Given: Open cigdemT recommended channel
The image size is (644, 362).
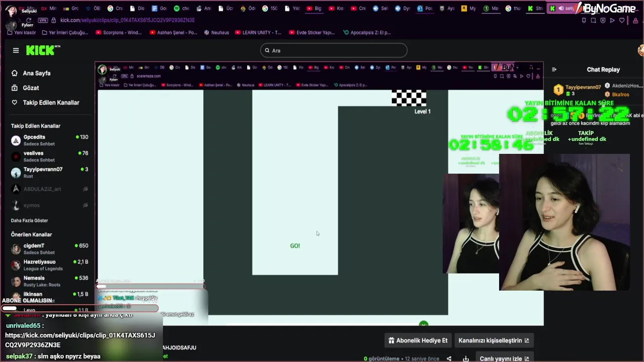Looking at the screenshot, I should (49, 249).
